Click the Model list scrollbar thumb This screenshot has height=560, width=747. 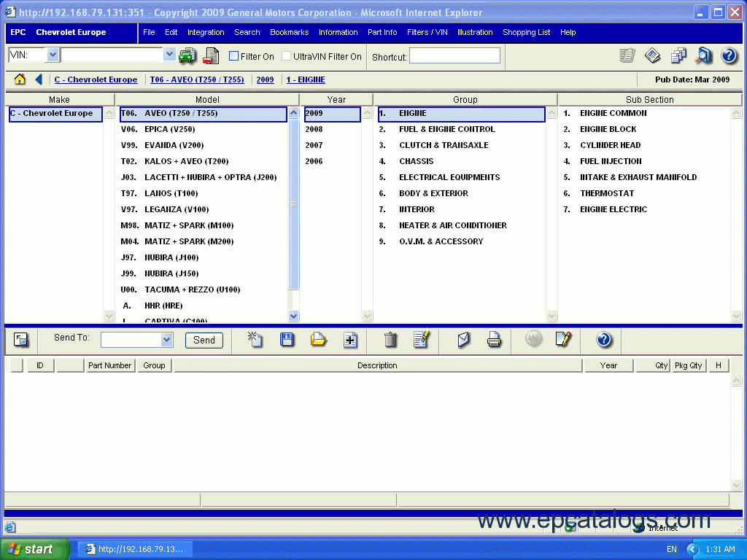click(293, 204)
